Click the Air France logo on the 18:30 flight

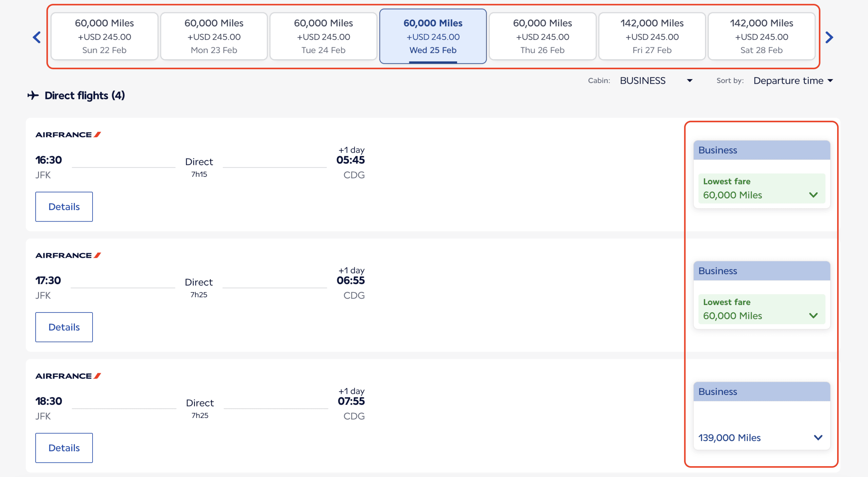[x=67, y=375]
